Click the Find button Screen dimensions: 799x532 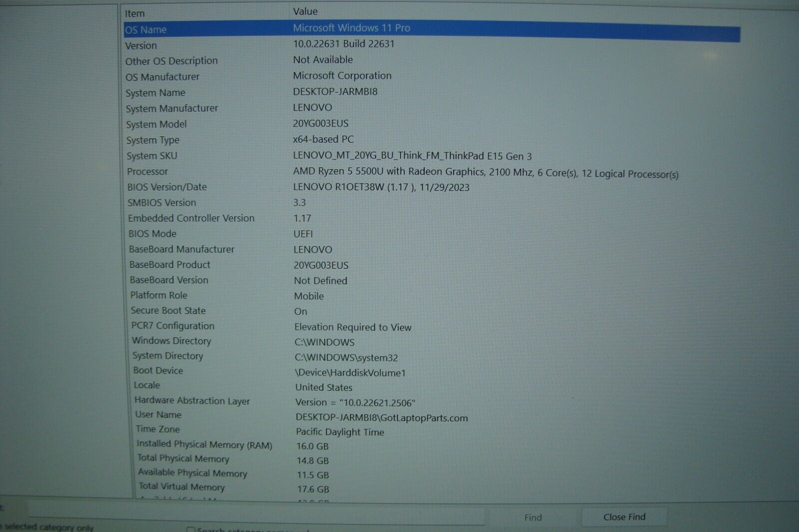[533, 517]
